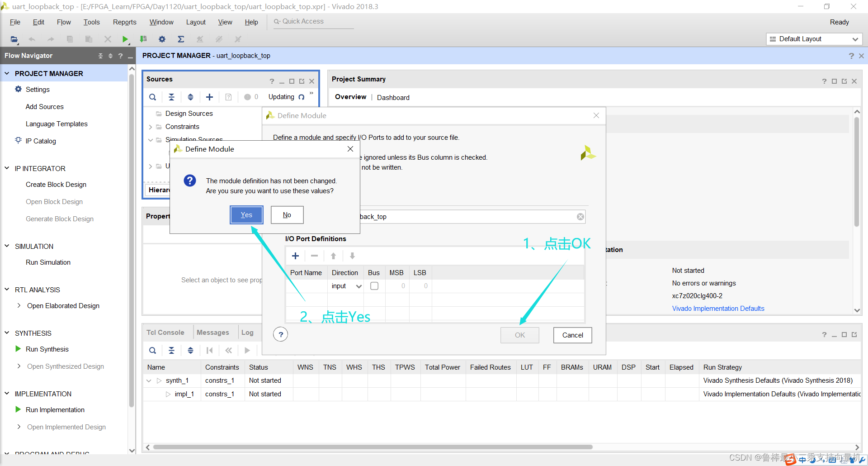Click IP Catalog icon in Flow Navigator

click(19, 140)
